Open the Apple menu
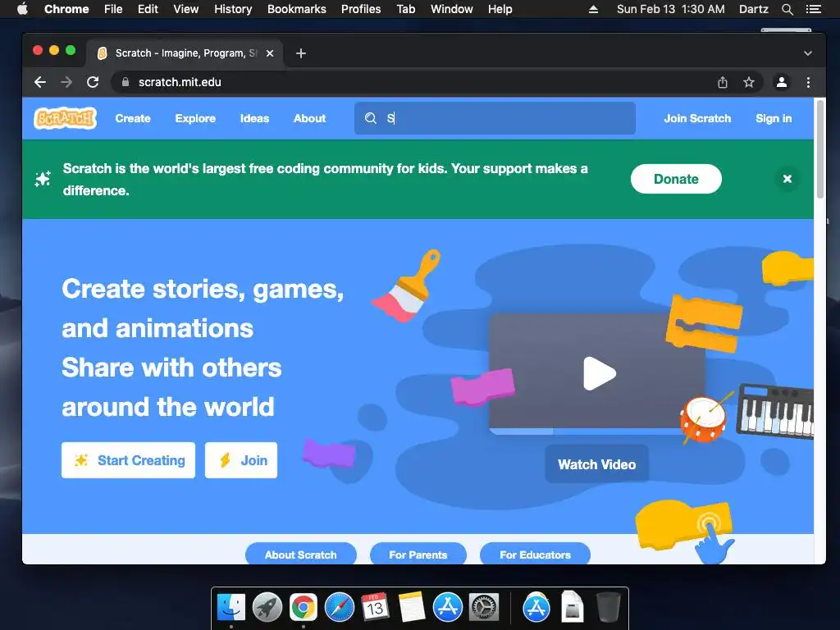840x630 pixels. (22, 8)
